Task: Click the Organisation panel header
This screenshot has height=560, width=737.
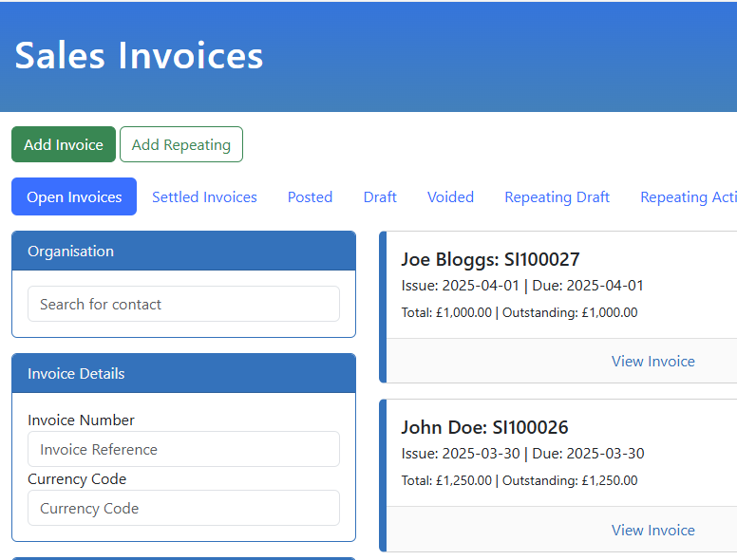Action: click(x=183, y=252)
